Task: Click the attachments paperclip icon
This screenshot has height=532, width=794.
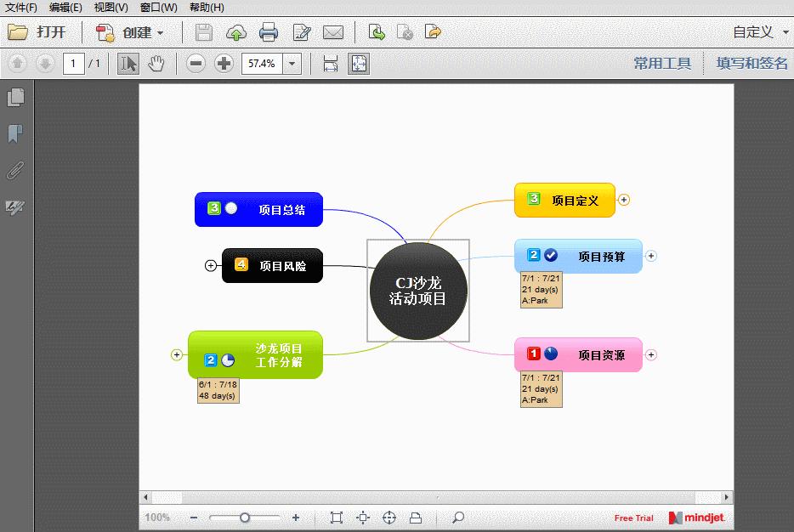Action: pos(14,171)
